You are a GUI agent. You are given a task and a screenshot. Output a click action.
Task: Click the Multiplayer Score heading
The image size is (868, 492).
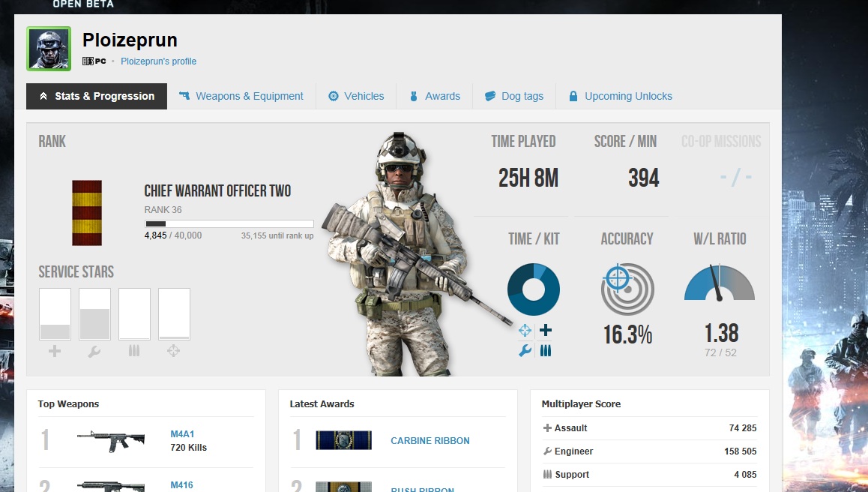click(581, 404)
